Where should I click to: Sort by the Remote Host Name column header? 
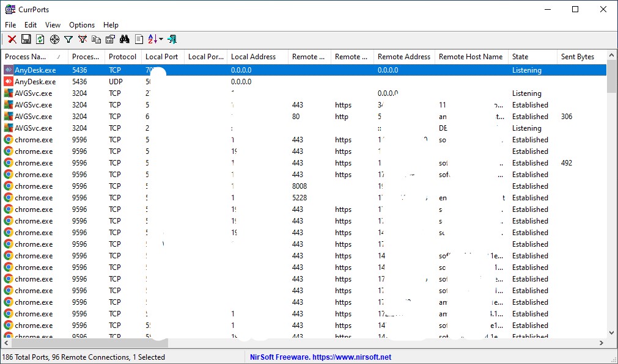471,57
